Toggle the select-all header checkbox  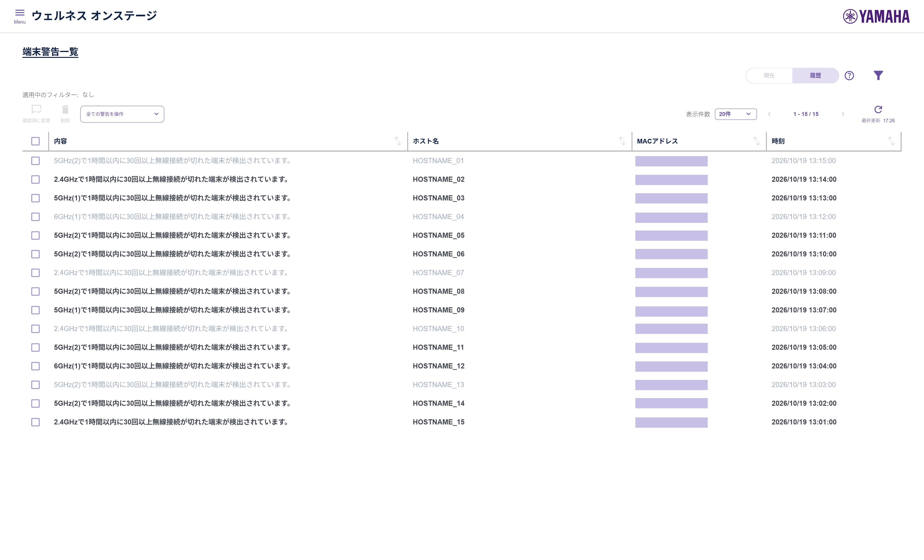(36, 141)
